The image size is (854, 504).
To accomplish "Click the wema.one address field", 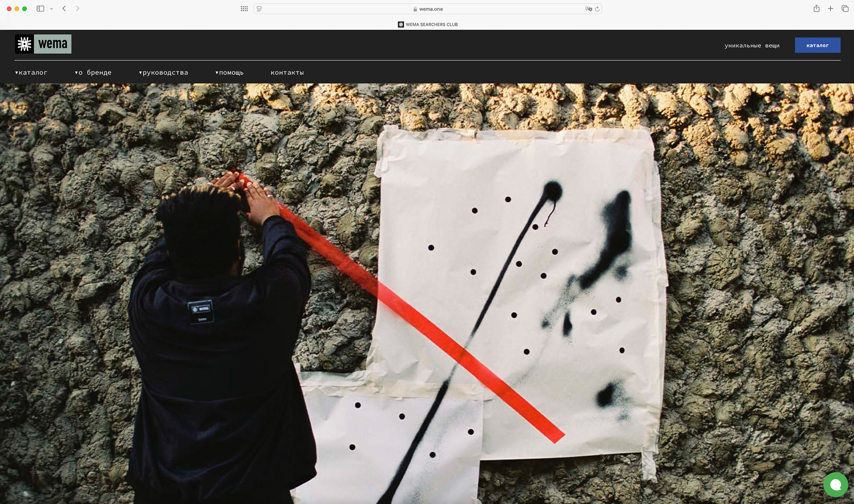I will (427, 9).
